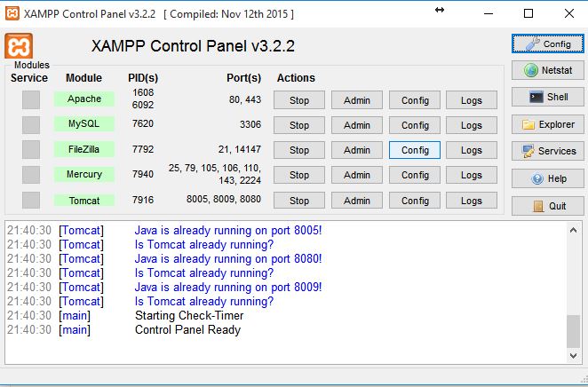This screenshot has width=588, height=387.
Task: Open Tomcat Logs menu
Action: pos(472,201)
